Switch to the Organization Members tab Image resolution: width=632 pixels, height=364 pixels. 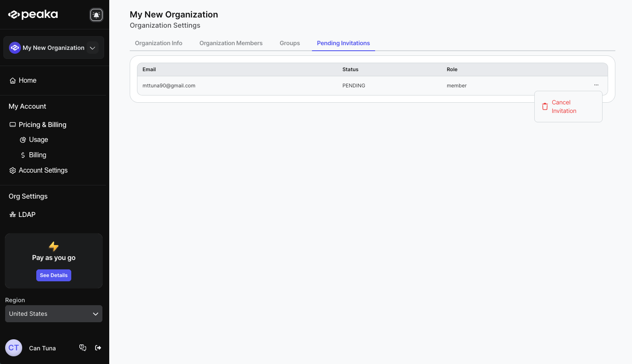coord(231,43)
